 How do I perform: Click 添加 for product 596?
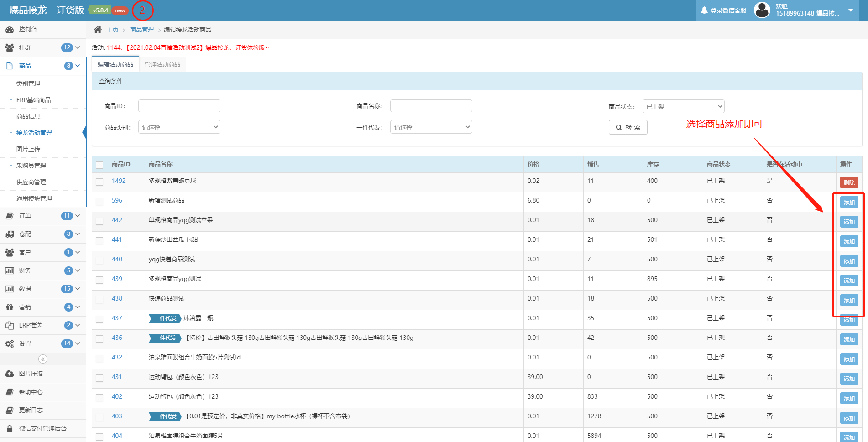849,202
